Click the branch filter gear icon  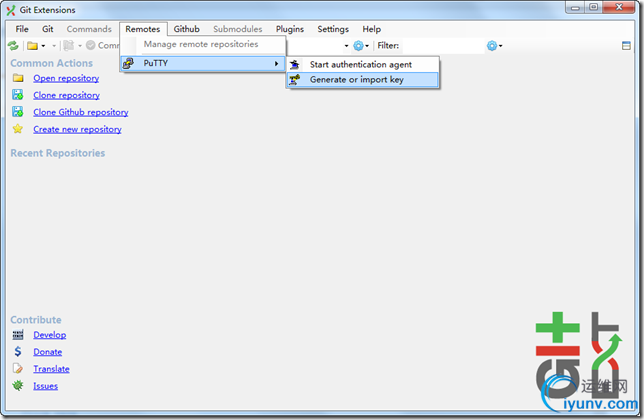click(x=358, y=46)
